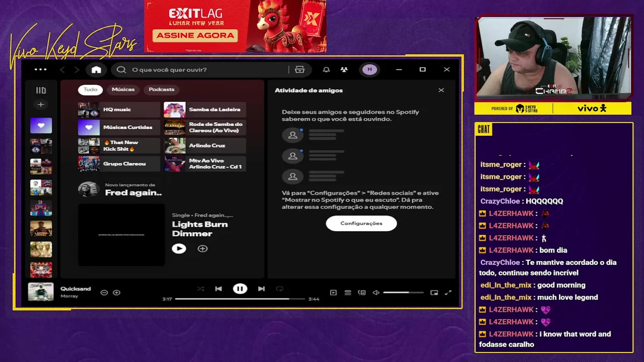Toggle the Now Playing view icon
This screenshot has width=644, height=362.
pos(333,293)
